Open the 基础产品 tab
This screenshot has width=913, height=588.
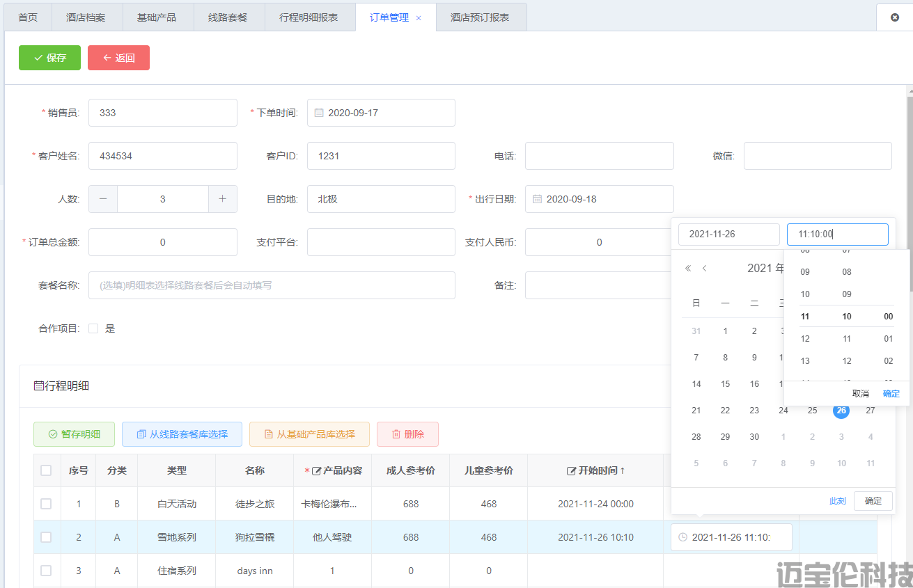[157, 17]
